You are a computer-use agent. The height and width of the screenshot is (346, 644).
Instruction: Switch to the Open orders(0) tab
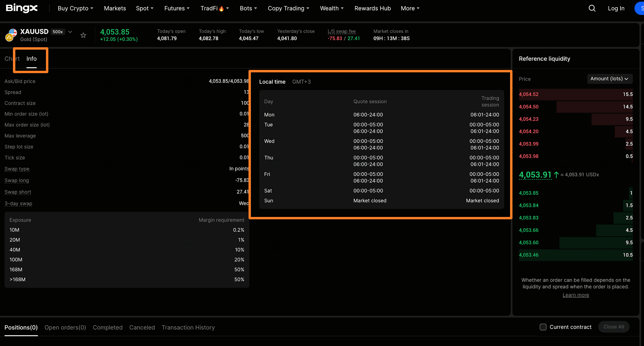coord(65,327)
